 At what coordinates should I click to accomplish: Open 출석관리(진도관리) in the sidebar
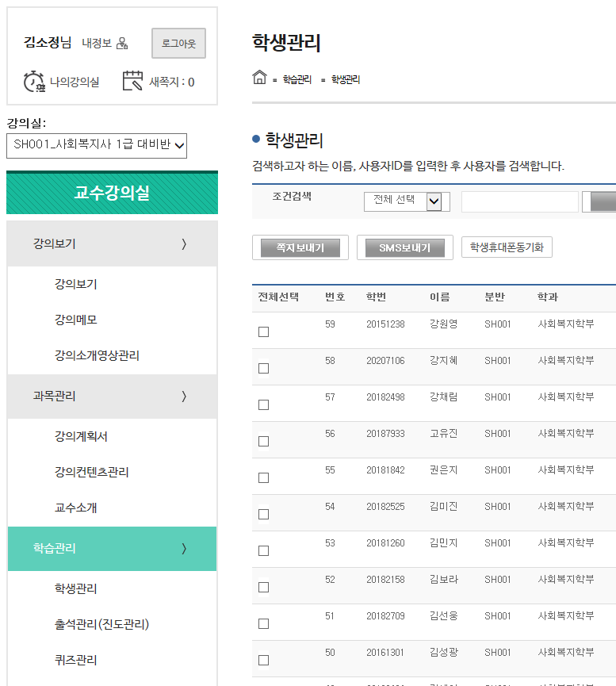[101, 625]
